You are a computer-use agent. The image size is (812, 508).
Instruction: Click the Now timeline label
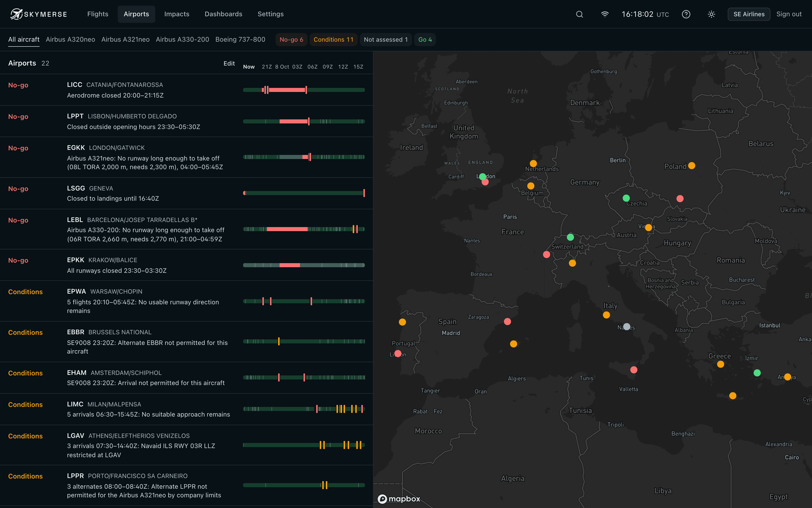tap(249, 67)
